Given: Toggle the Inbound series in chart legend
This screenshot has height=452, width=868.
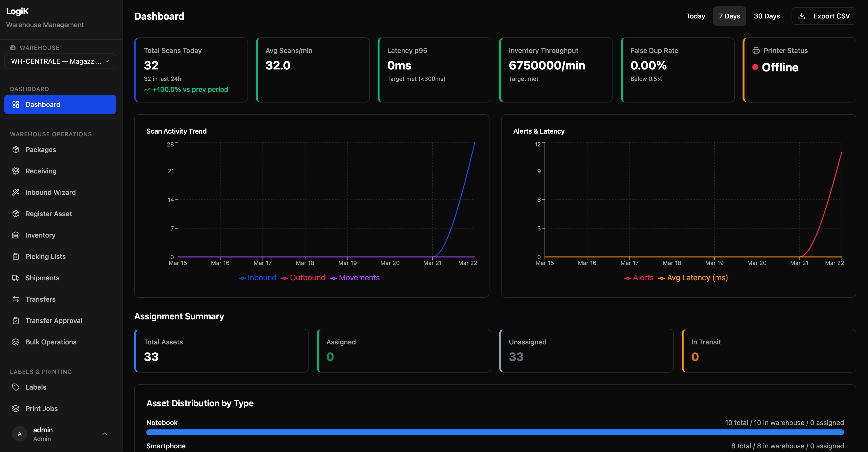Looking at the screenshot, I should click(x=257, y=278).
